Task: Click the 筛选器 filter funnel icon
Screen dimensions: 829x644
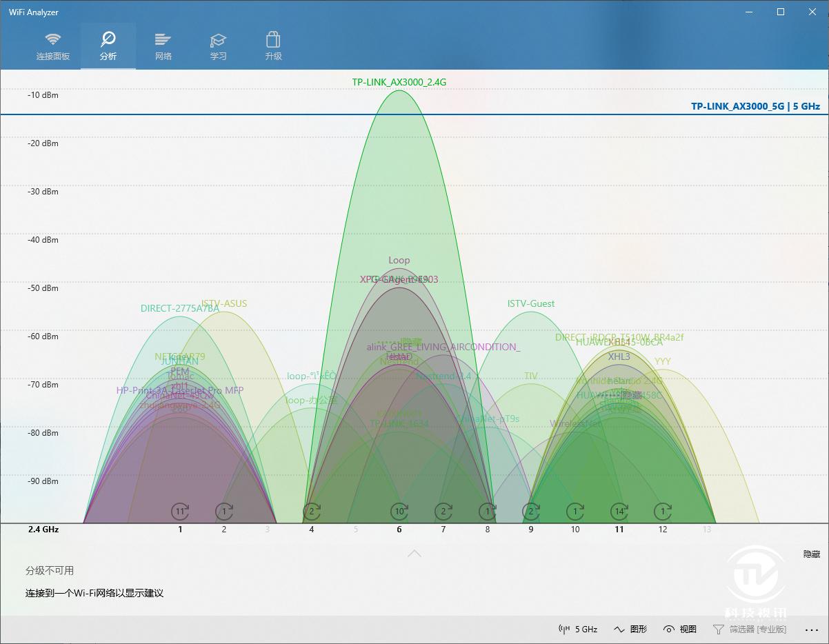Action: point(719,629)
